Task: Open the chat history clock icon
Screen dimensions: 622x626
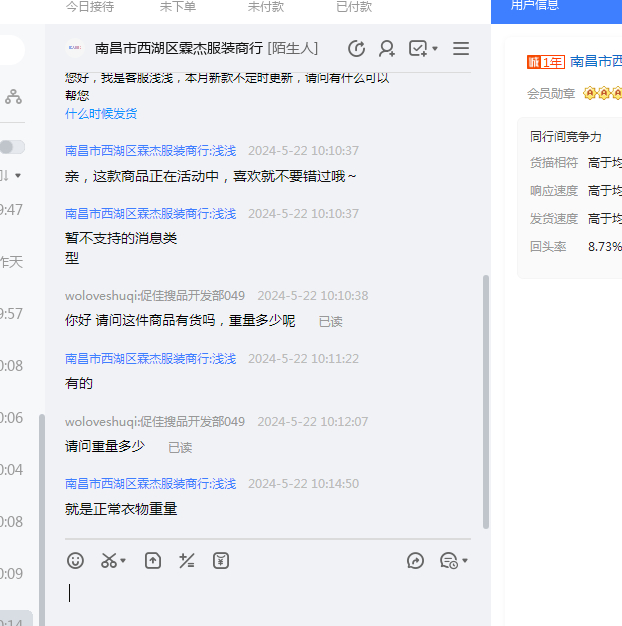Action: coord(356,49)
